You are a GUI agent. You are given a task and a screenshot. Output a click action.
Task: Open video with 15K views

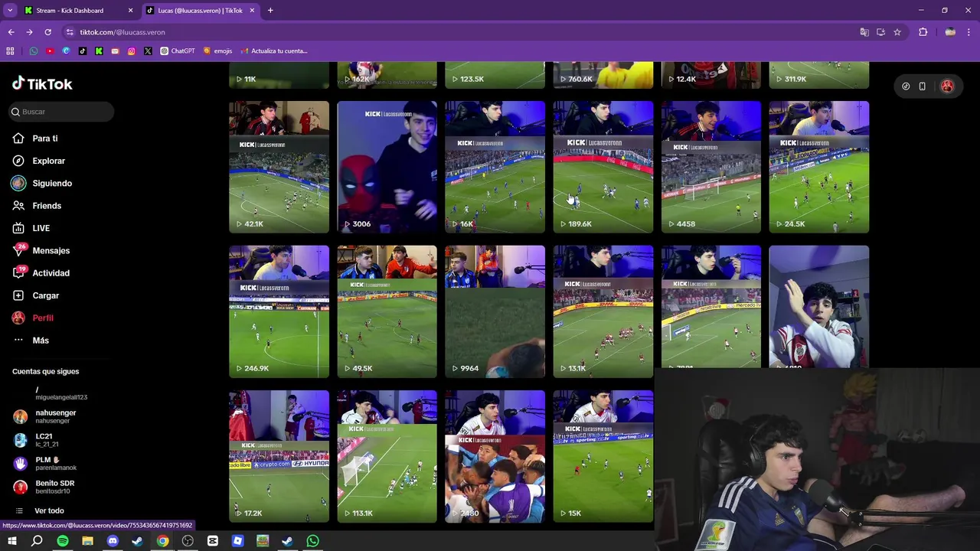[x=603, y=457]
